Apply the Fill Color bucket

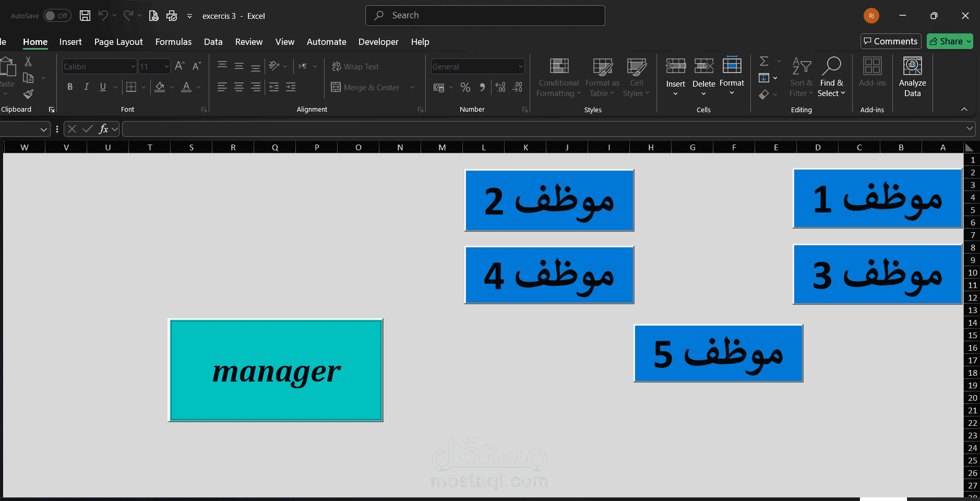[x=160, y=87]
